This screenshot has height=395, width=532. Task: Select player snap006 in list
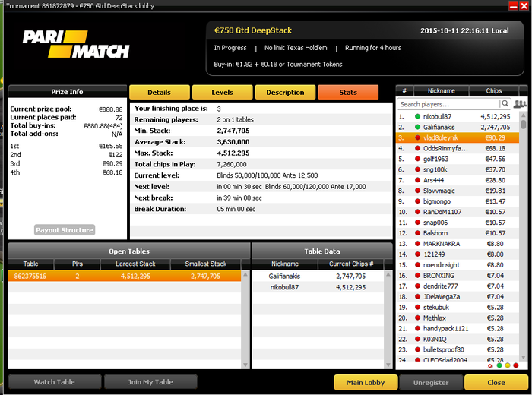point(458,223)
